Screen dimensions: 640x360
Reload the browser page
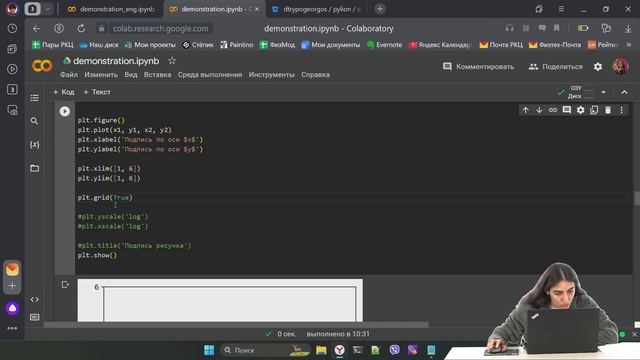81,29
